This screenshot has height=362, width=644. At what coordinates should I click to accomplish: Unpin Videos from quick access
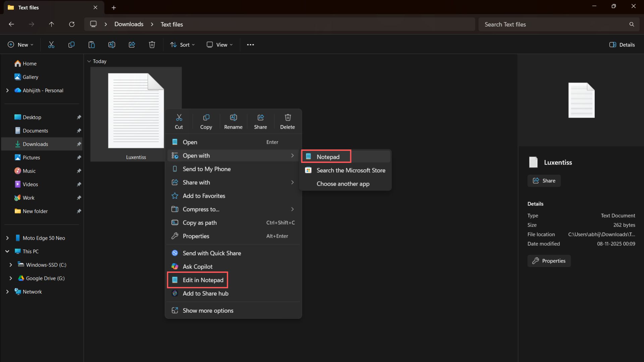point(79,184)
